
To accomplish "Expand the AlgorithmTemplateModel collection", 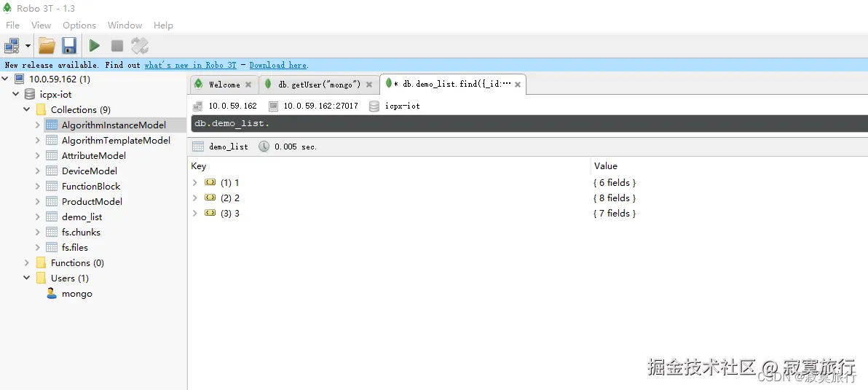I will point(38,141).
